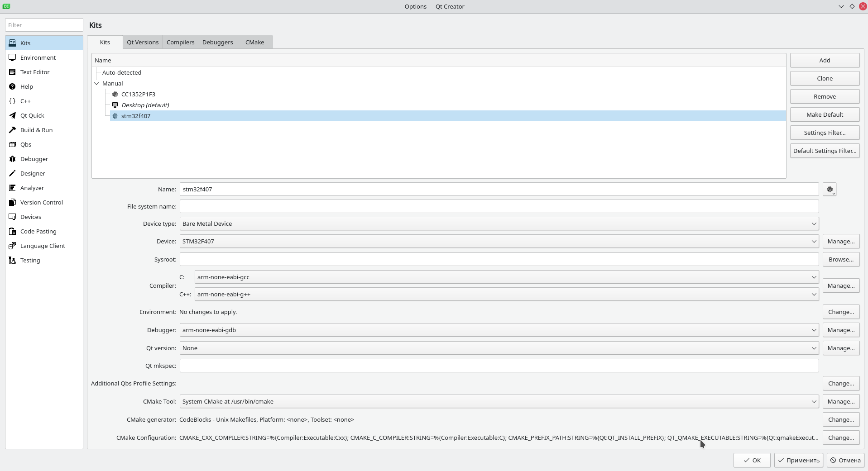
Task: Switch to the CMake tab
Action: (254, 42)
